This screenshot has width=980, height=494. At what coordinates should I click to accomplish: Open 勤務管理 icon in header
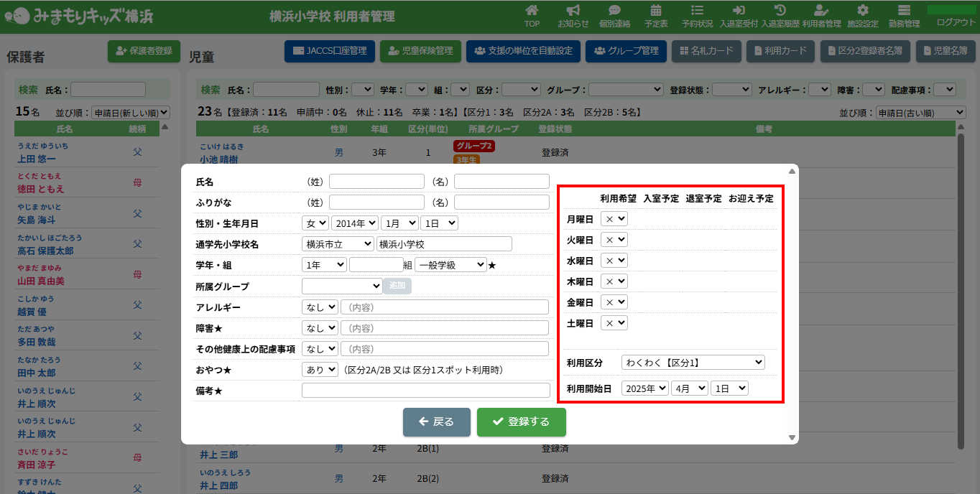coord(904,11)
